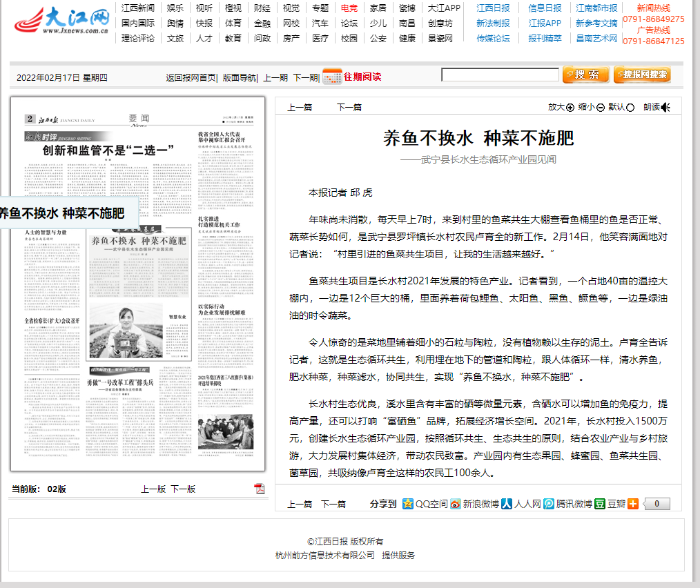The image size is (700, 588).
Task: Click the 搜索 search button
Action: [585, 75]
